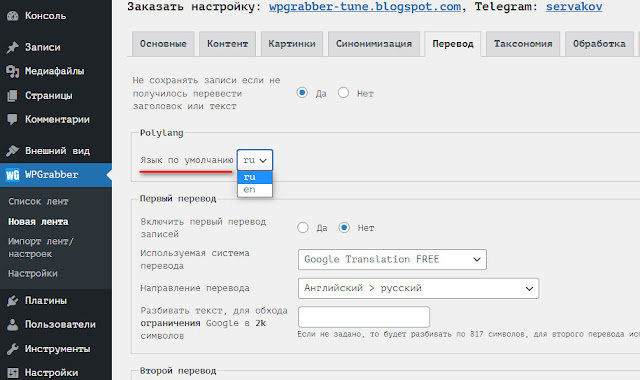Click the Используемая система перевода label
This screenshot has width=640, height=380.
coord(195,260)
